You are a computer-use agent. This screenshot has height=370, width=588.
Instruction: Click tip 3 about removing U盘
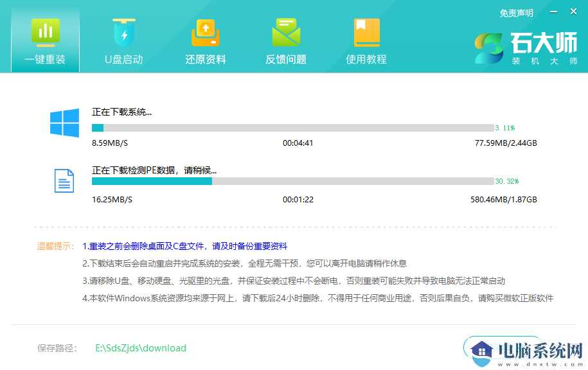click(x=294, y=281)
